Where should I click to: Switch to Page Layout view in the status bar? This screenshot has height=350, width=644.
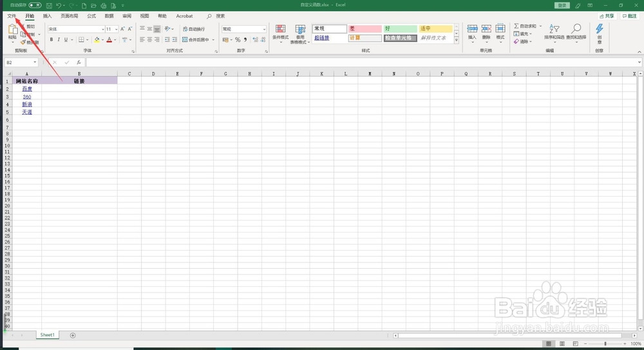point(562,344)
